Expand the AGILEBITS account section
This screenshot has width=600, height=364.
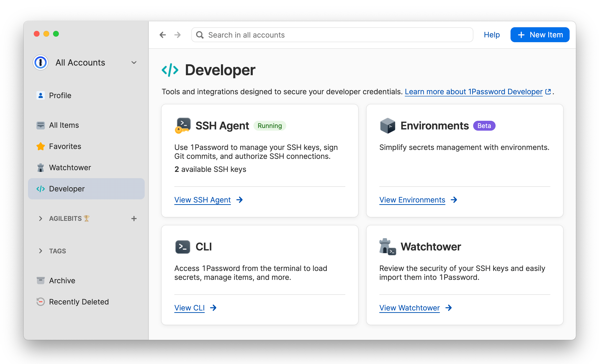(x=41, y=218)
